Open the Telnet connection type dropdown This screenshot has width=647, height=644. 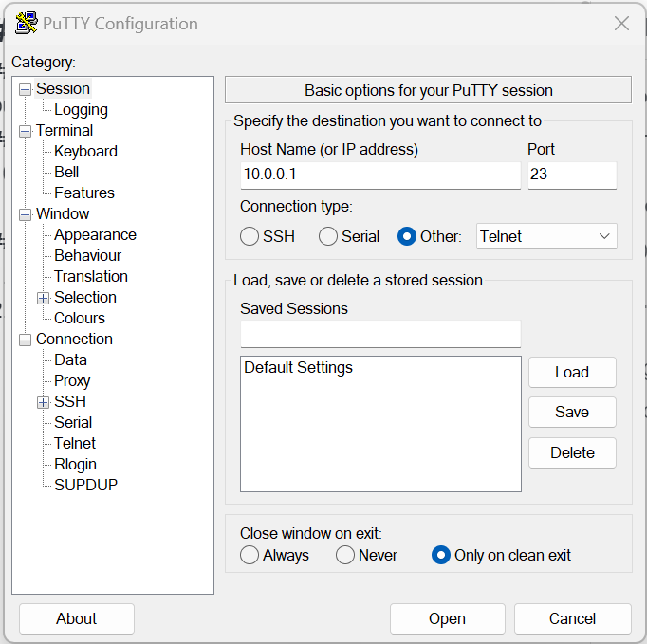point(546,236)
